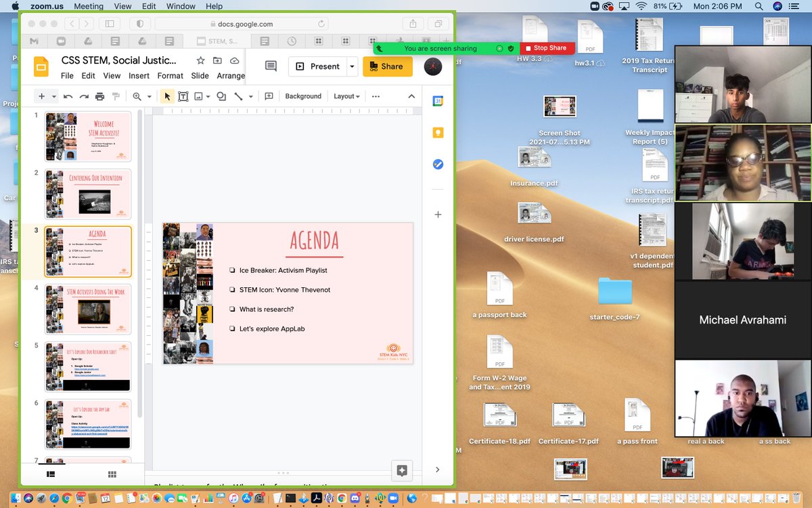
Task: Click the Safari share icon
Action: [x=413, y=24]
